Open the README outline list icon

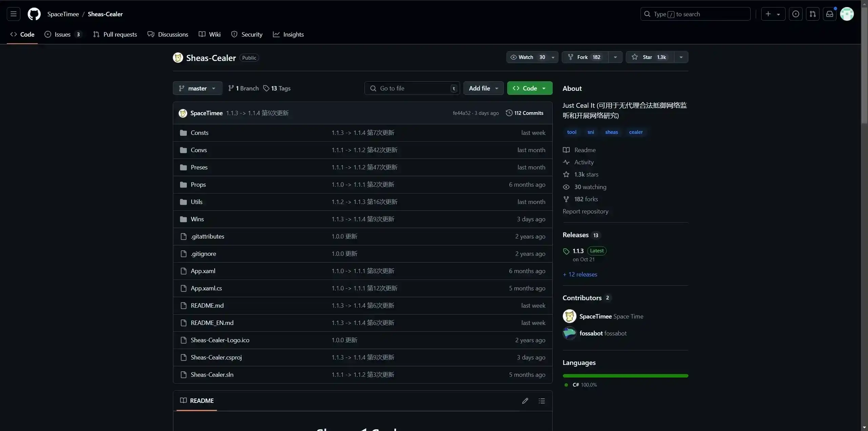pos(541,401)
